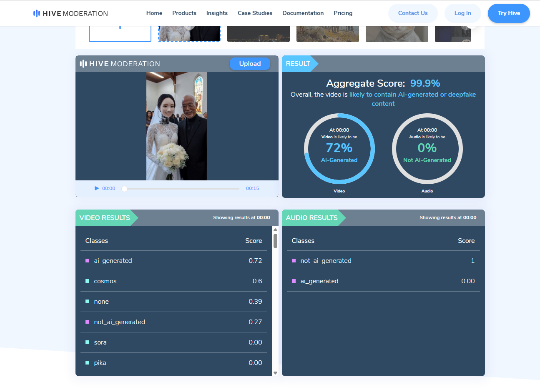This screenshot has width=540, height=392.
Task: Open the Case Studies page
Action: [255, 13]
